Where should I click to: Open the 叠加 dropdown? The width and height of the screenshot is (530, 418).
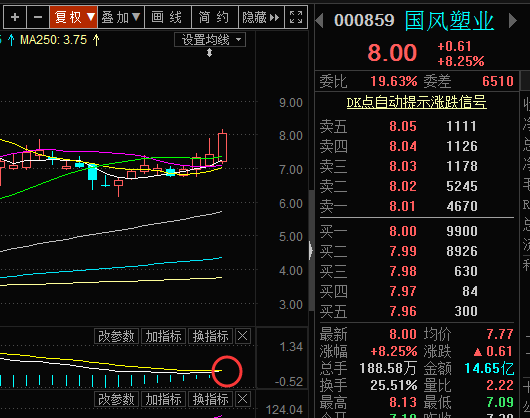pyautogui.click(x=121, y=17)
